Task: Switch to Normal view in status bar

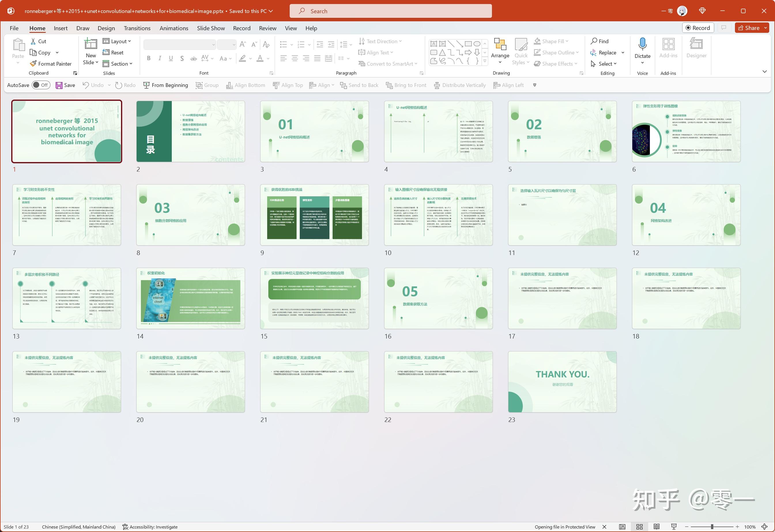Action: (622, 527)
